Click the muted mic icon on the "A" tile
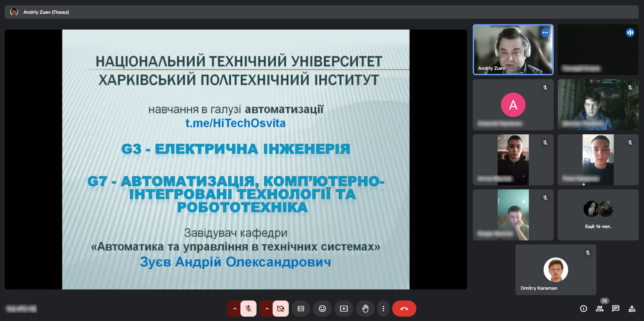 tap(545, 88)
